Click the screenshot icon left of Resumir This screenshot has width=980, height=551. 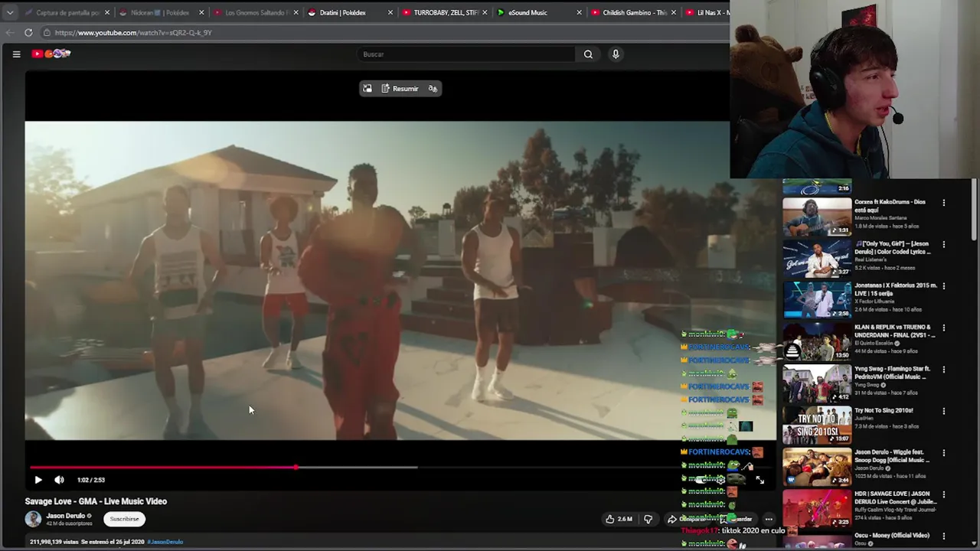(x=367, y=89)
